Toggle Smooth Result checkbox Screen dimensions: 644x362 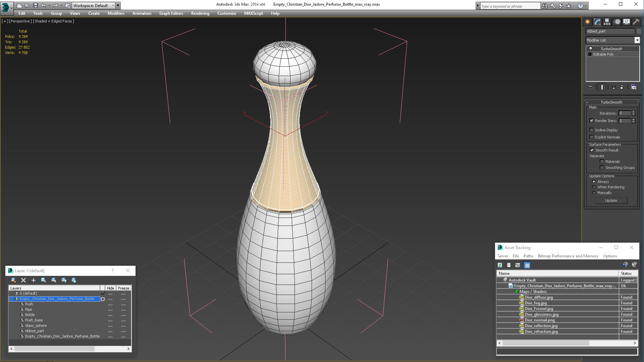tap(592, 150)
